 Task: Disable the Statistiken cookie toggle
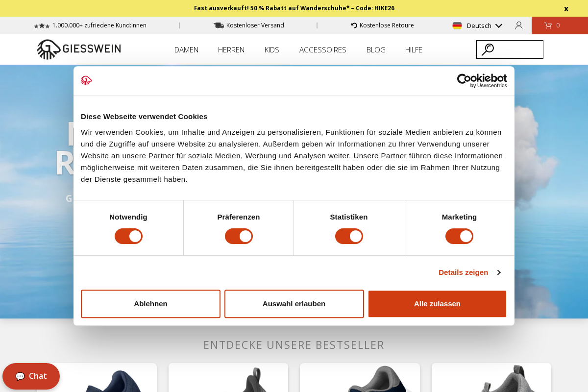pyautogui.click(x=349, y=236)
